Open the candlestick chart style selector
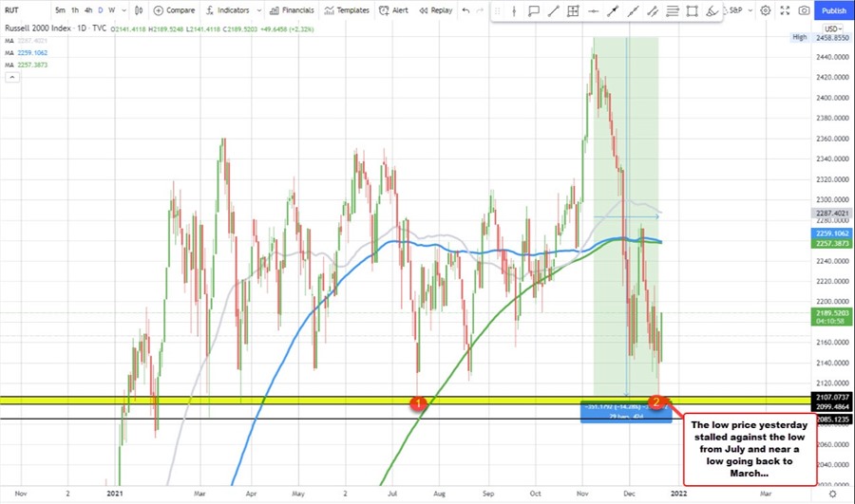Viewport: 855px width, 504px height. (x=139, y=10)
